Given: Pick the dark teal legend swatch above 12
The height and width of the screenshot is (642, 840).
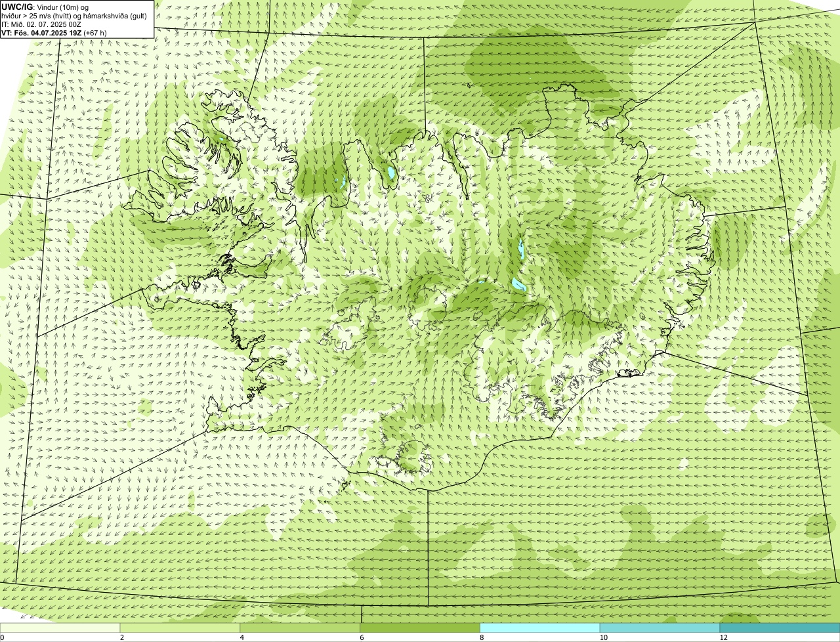Looking at the screenshot, I should pyautogui.click(x=780, y=628).
